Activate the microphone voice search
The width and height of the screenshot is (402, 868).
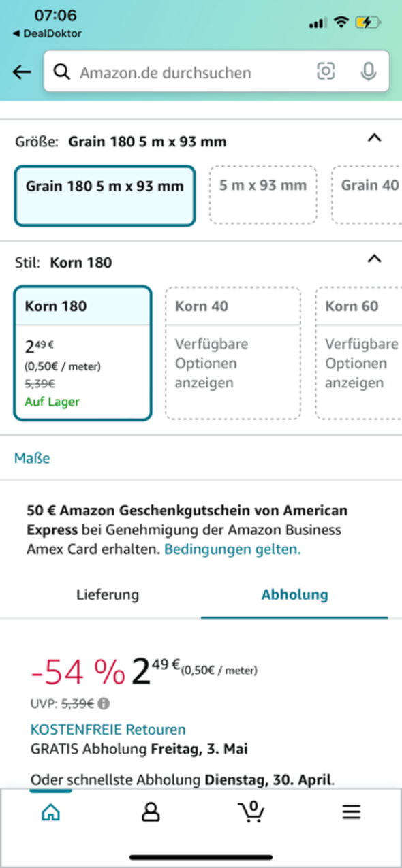point(367,71)
